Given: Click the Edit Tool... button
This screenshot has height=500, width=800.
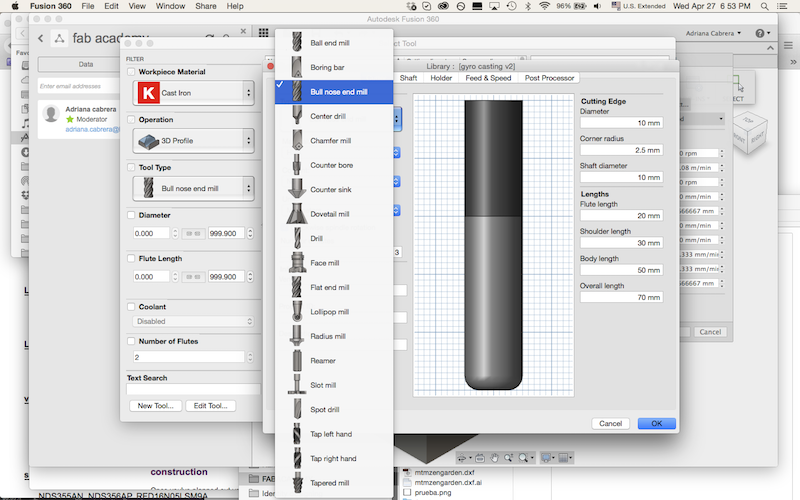Looking at the screenshot, I should (210, 406).
